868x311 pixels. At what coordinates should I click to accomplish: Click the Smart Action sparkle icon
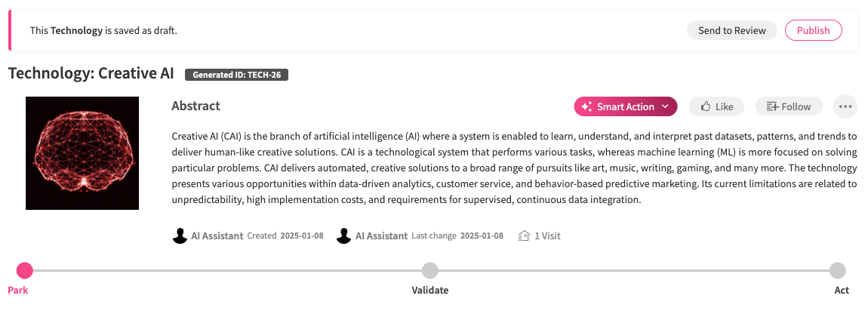[x=586, y=107]
